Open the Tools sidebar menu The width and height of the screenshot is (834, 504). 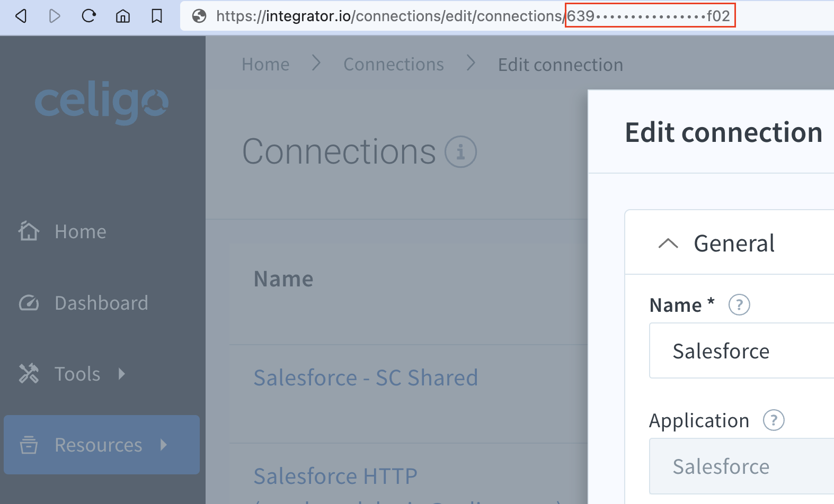[77, 374]
